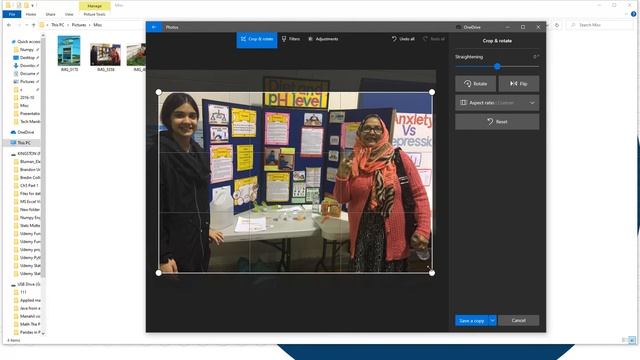
Task: Click Pictures in the address breadcrumb
Action: click(79, 25)
